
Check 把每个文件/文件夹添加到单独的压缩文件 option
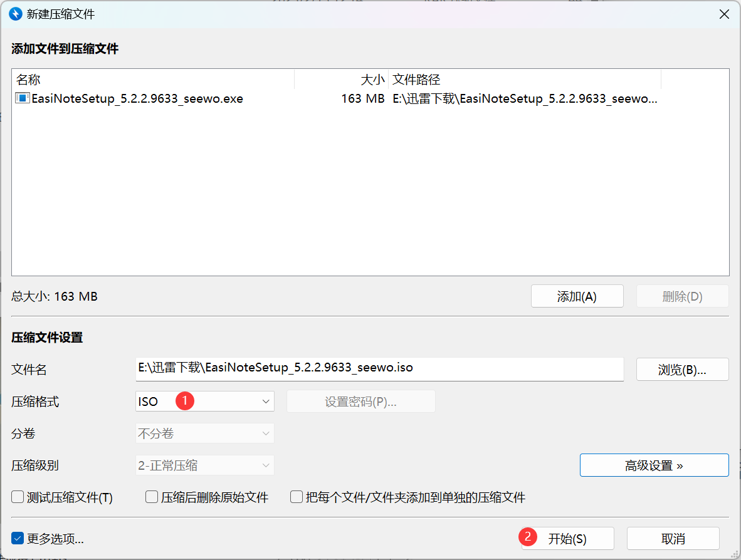point(297,497)
